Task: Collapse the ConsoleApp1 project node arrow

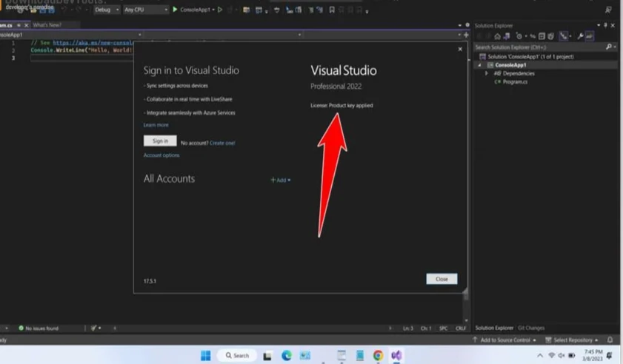Action: point(479,65)
